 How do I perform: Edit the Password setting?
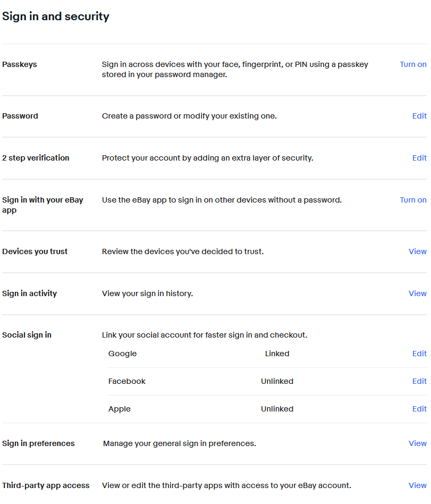point(419,116)
